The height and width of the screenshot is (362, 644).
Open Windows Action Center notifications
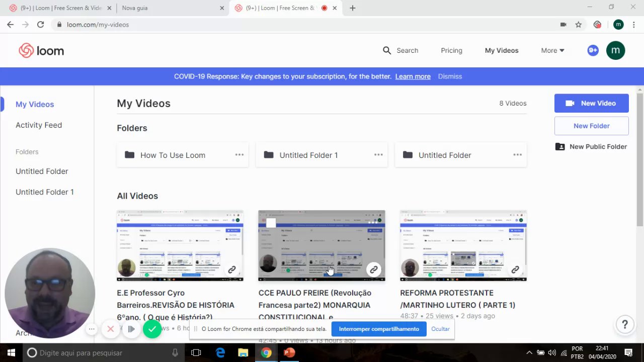[x=628, y=352]
